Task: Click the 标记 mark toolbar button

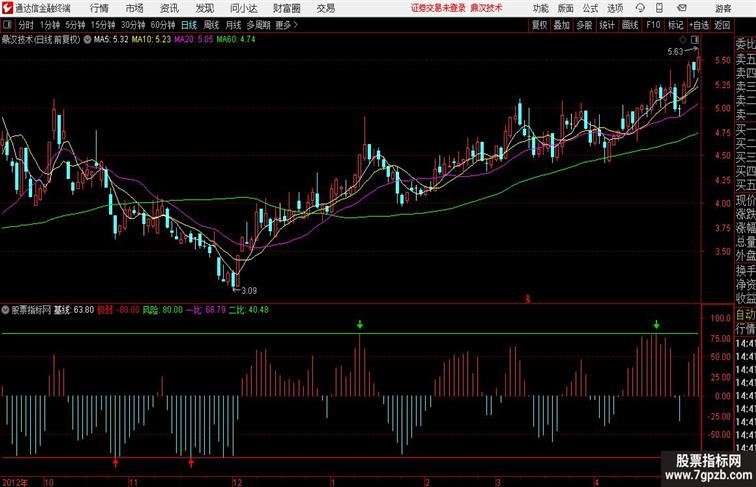Action: [x=675, y=25]
